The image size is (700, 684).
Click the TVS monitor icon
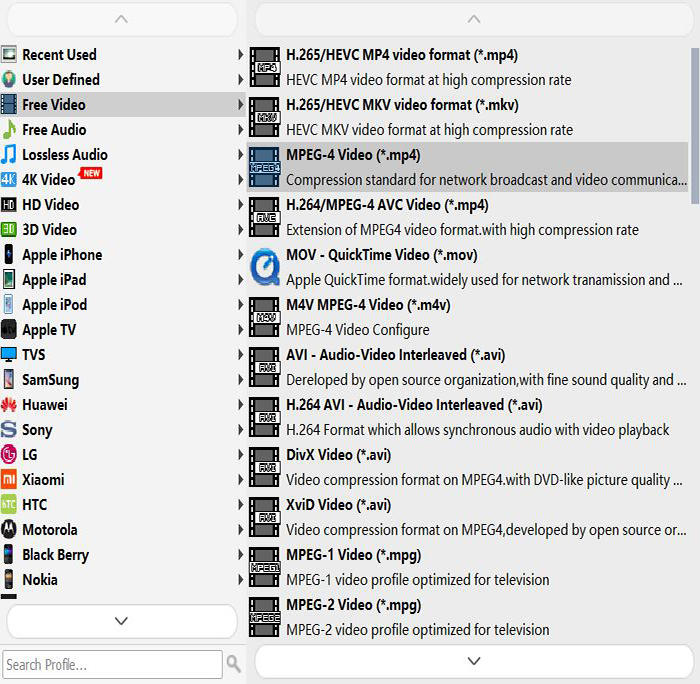(x=9, y=355)
